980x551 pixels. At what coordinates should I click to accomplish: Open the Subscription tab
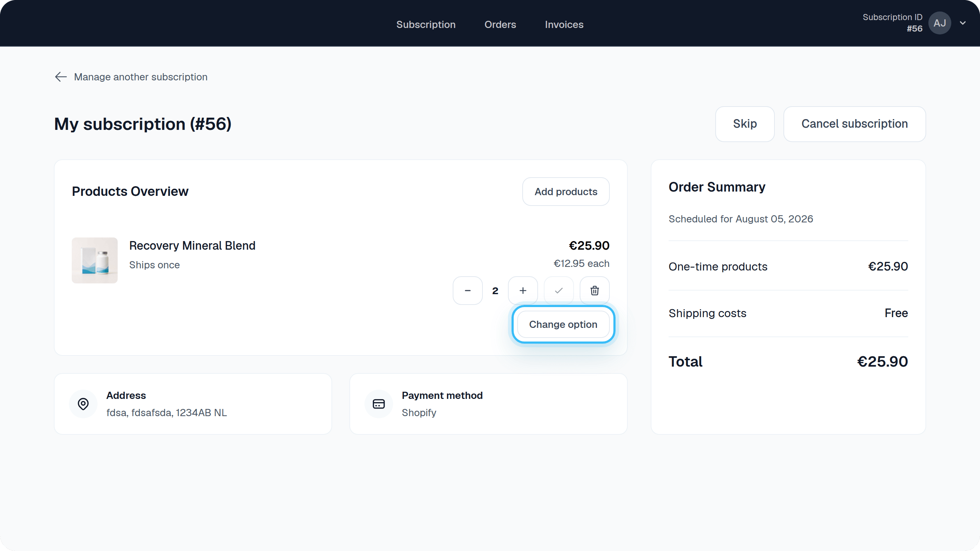click(426, 24)
